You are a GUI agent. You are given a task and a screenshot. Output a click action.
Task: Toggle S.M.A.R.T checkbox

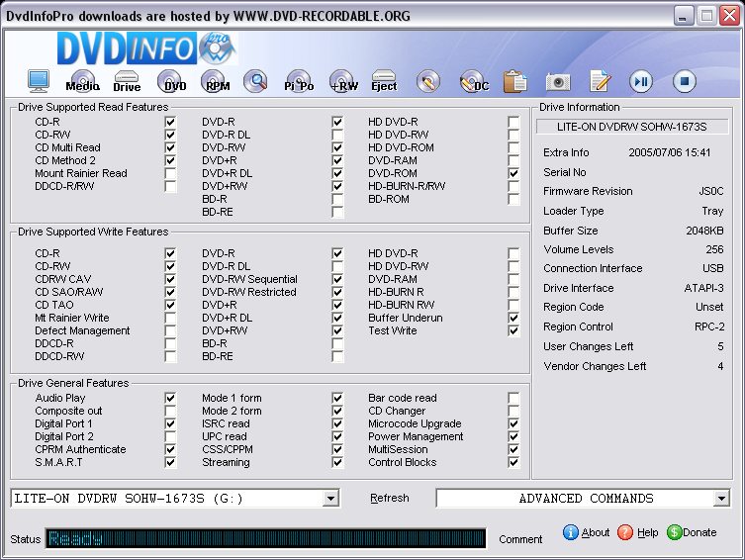coord(170,462)
